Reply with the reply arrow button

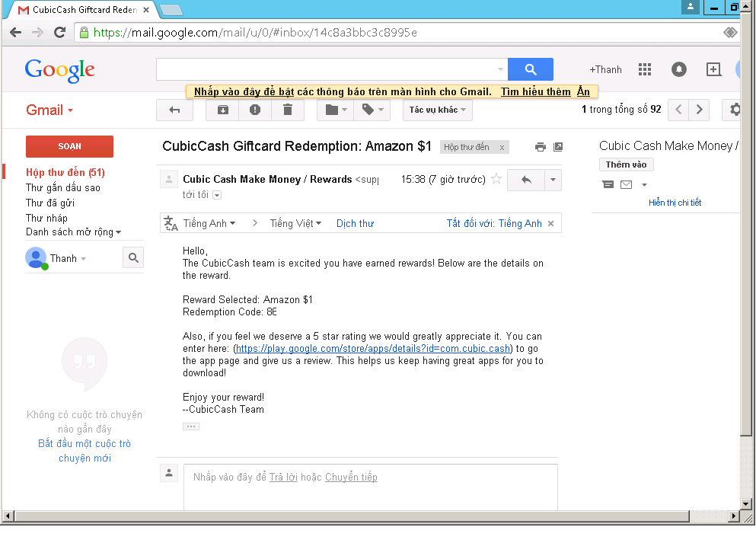point(526,180)
